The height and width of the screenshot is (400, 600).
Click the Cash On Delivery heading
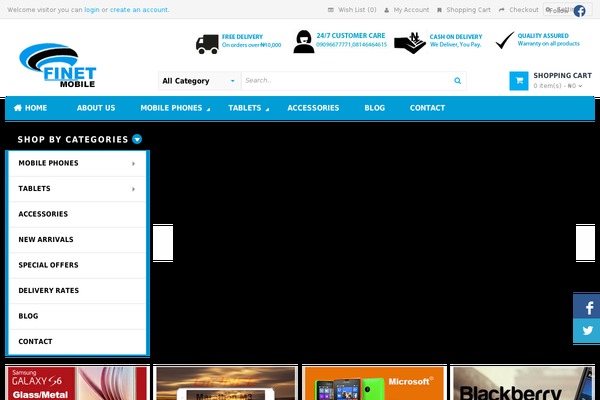456,37
